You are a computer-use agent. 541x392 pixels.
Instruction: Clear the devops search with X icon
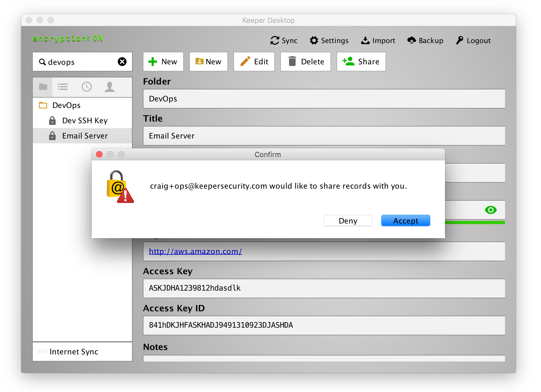click(122, 62)
